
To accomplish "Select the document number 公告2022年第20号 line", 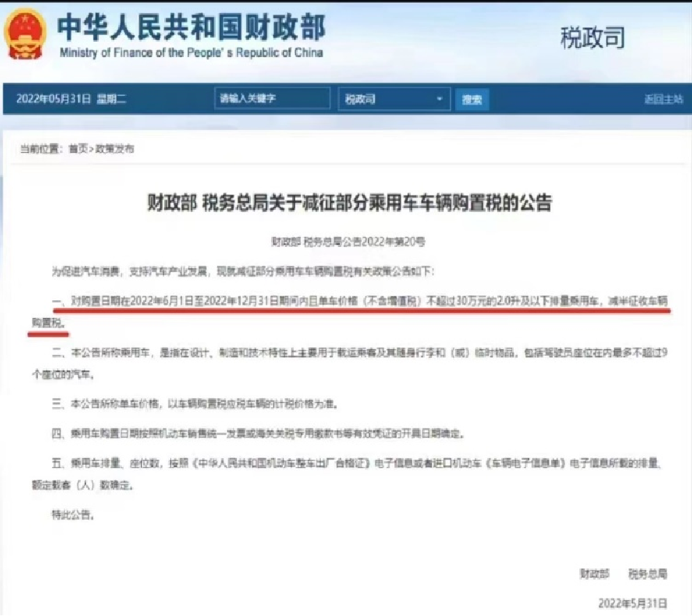I will click(x=349, y=241).
